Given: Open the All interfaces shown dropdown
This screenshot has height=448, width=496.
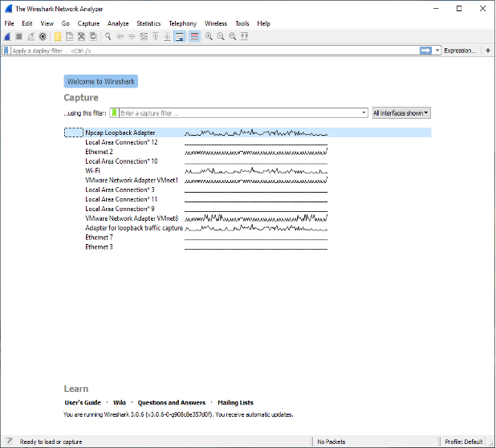Looking at the screenshot, I should 401,113.
